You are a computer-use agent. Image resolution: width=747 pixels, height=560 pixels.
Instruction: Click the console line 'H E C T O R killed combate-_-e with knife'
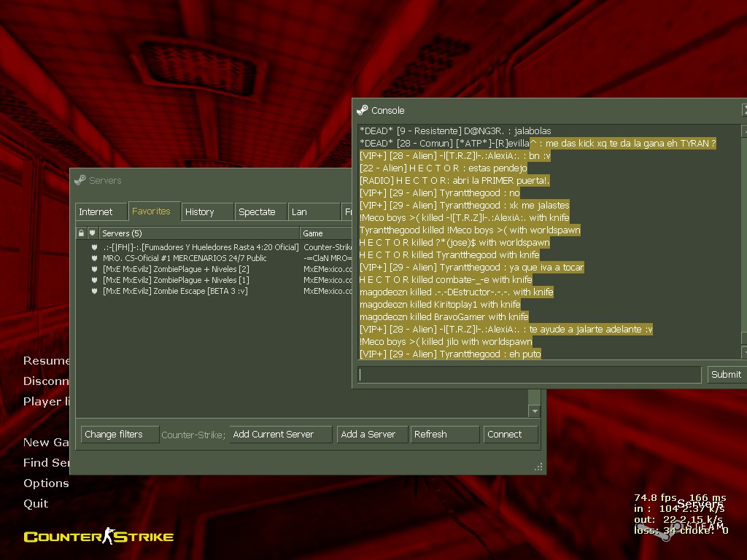click(446, 279)
